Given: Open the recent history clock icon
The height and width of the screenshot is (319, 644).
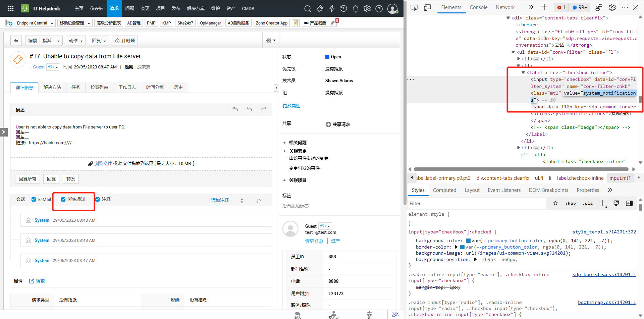Looking at the screenshot, I should coord(343,9).
